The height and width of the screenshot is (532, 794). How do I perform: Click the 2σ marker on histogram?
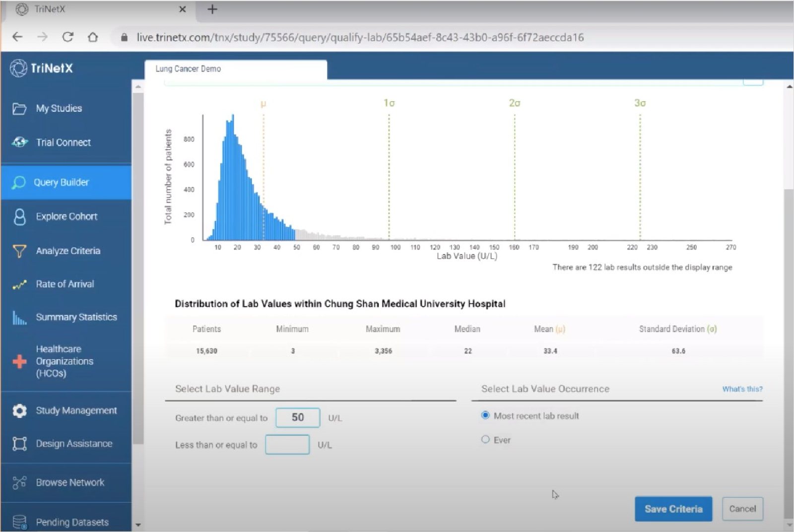(x=515, y=103)
